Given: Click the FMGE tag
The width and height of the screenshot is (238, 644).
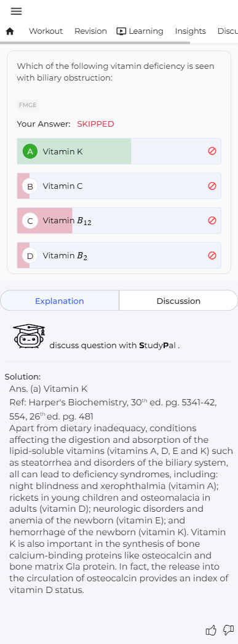Looking at the screenshot, I should coord(28,105).
